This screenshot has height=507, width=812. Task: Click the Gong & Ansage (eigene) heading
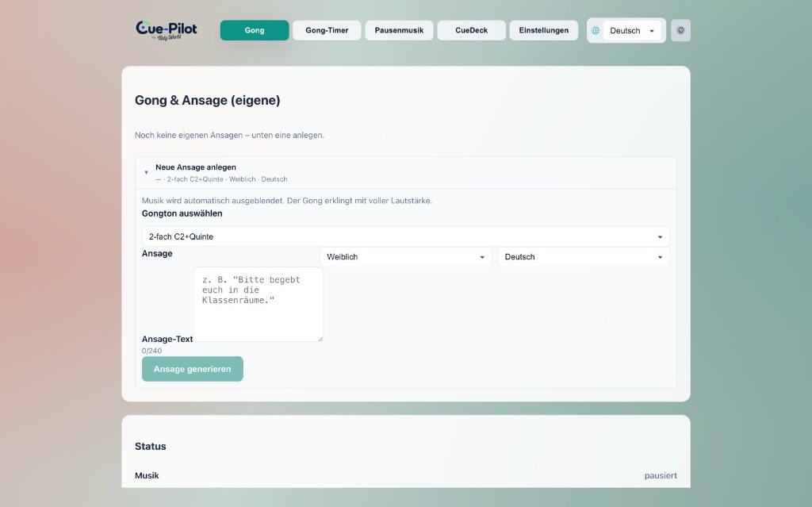pos(207,100)
